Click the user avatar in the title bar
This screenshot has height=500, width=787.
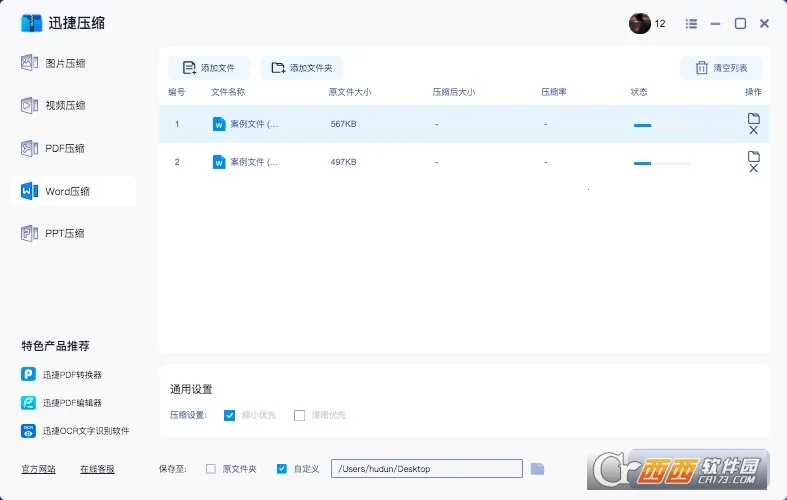pyautogui.click(x=640, y=23)
